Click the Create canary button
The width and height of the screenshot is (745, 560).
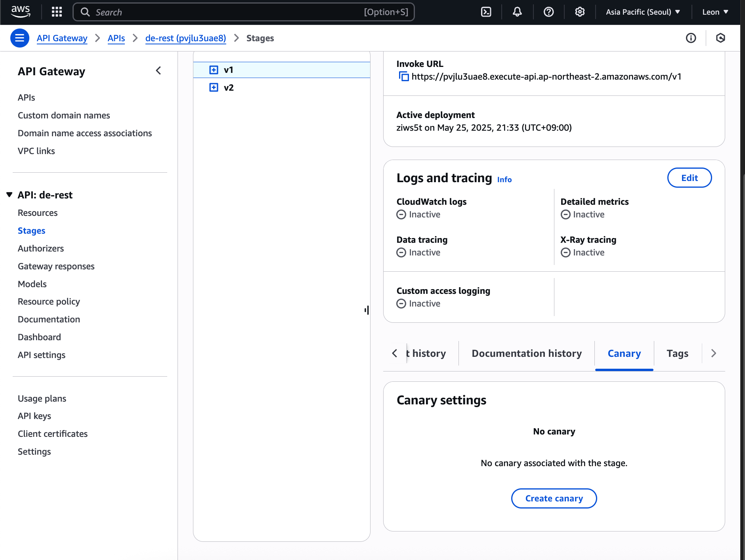coord(554,498)
